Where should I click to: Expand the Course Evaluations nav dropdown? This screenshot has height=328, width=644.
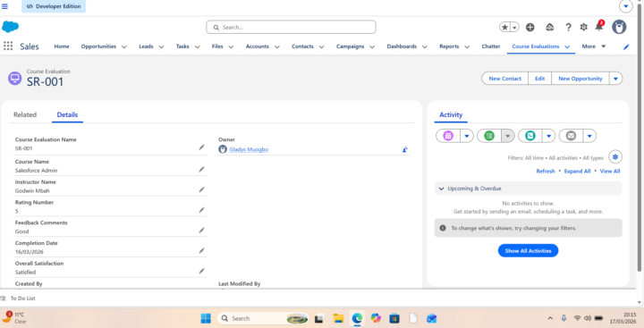click(567, 46)
